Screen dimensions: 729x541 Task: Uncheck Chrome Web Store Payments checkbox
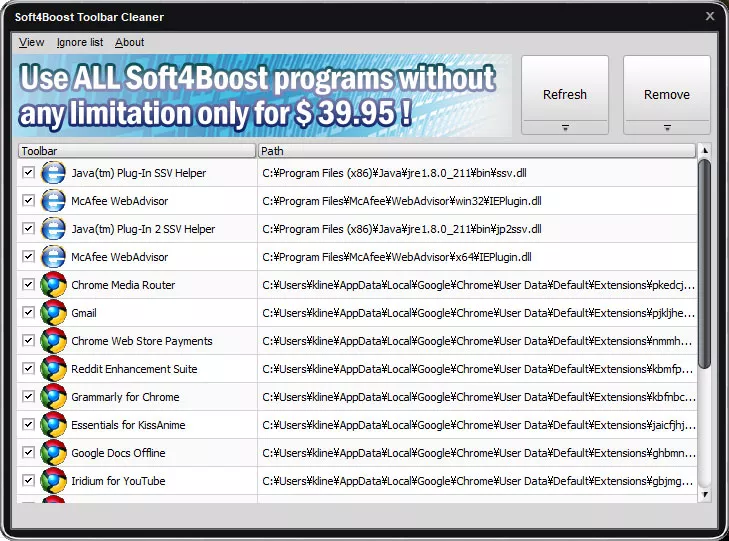coord(28,340)
